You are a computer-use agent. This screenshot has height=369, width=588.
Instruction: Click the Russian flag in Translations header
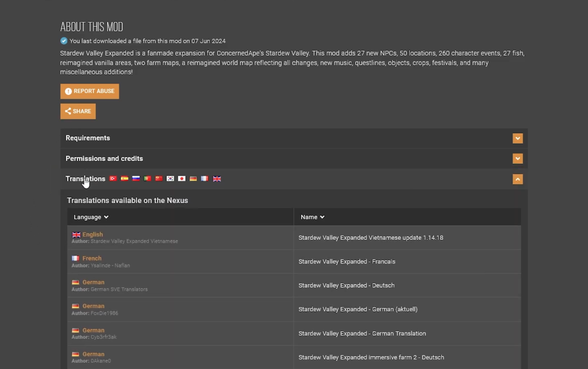[136, 179]
